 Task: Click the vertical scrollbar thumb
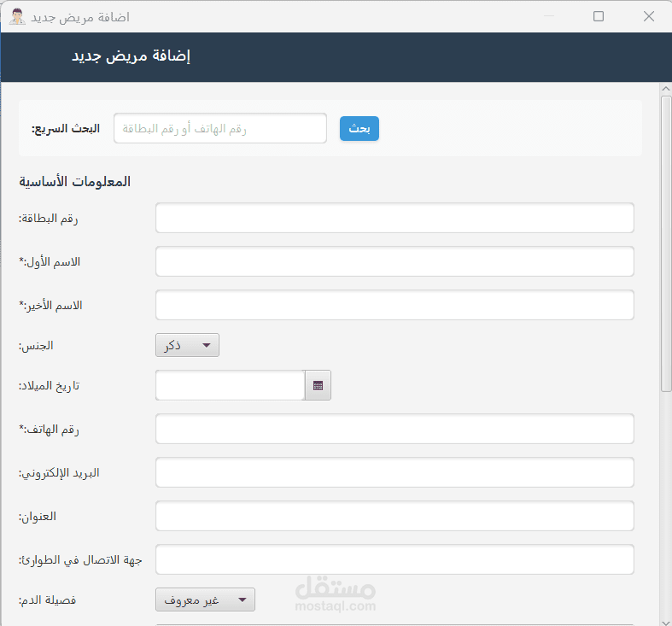pyautogui.click(x=666, y=243)
